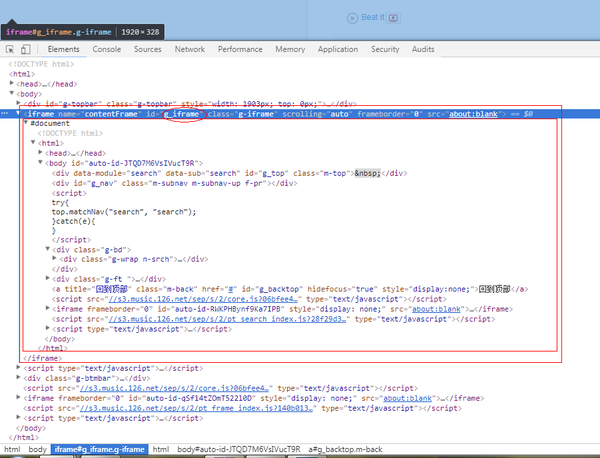Click the play icon beside Beat It
This screenshot has width=600, height=458.
[x=352, y=18]
